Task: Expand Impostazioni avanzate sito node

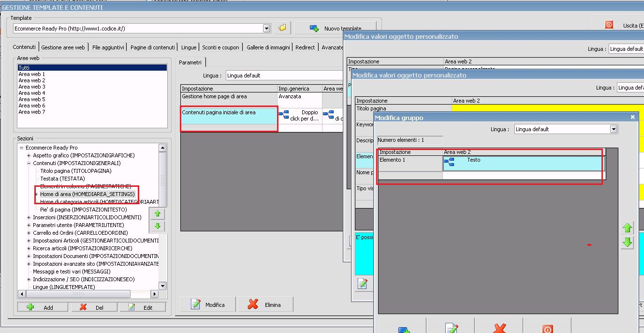Action: click(x=29, y=264)
